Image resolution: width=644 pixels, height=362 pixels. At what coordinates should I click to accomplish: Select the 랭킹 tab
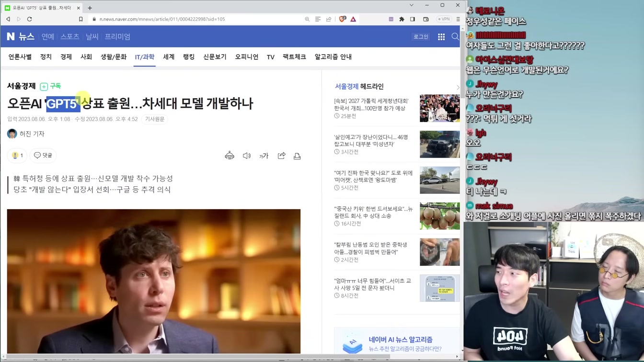pos(189,57)
